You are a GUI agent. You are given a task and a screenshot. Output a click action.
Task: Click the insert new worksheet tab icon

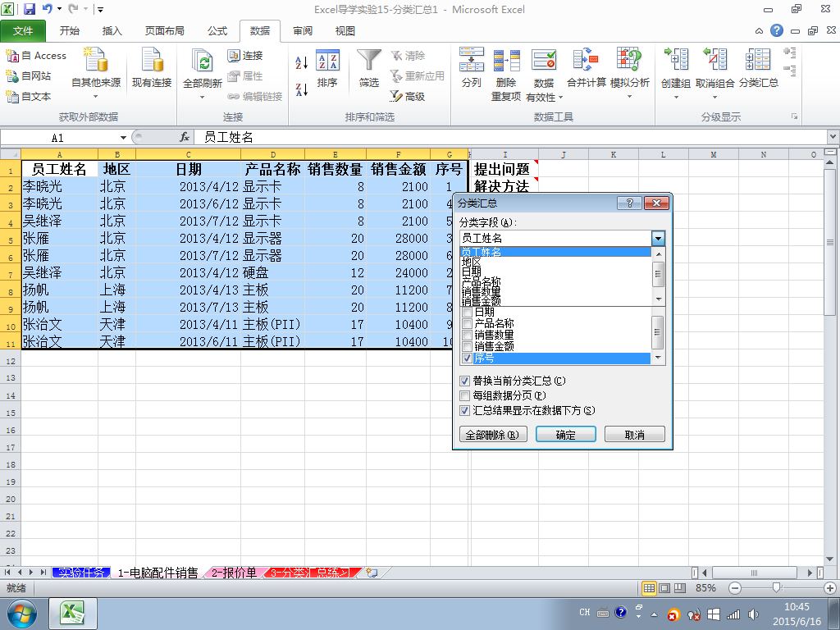[x=372, y=573]
